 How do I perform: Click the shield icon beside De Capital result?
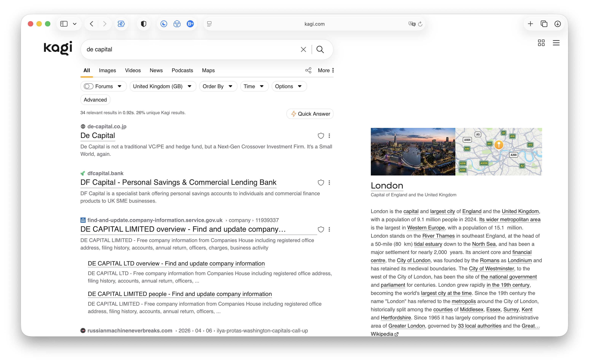click(x=321, y=136)
